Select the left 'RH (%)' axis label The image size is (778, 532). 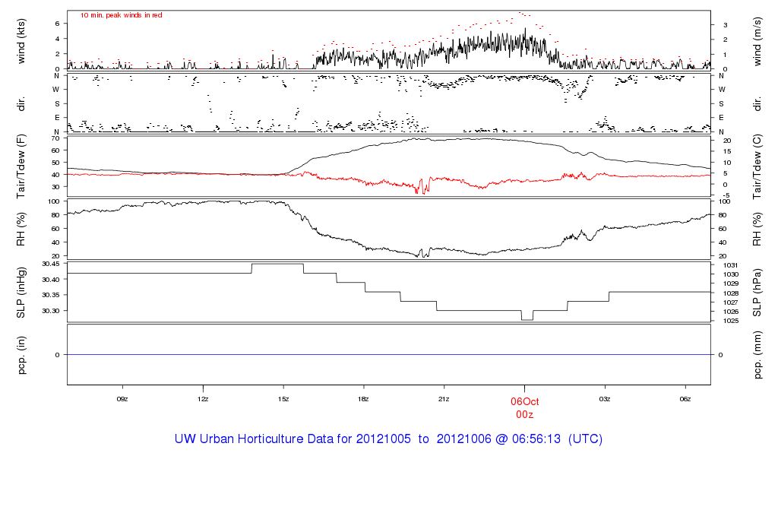(21, 230)
